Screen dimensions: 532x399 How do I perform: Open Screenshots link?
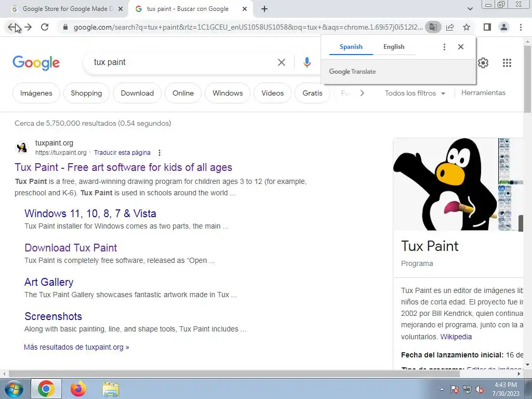pos(54,316)
